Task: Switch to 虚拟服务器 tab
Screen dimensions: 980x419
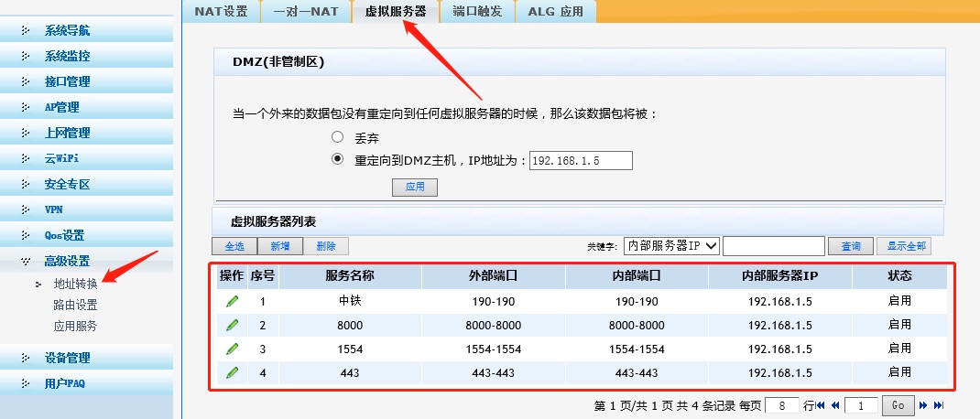Action: click(396, 11)
